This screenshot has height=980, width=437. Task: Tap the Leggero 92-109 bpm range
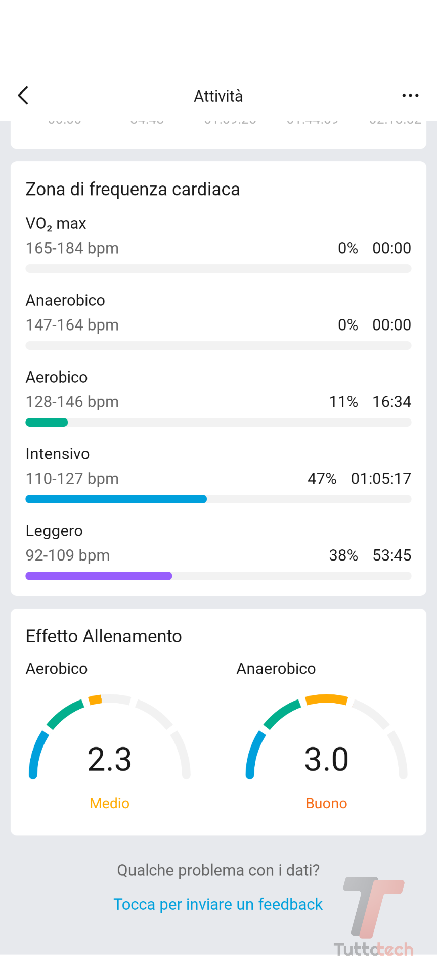68,555
